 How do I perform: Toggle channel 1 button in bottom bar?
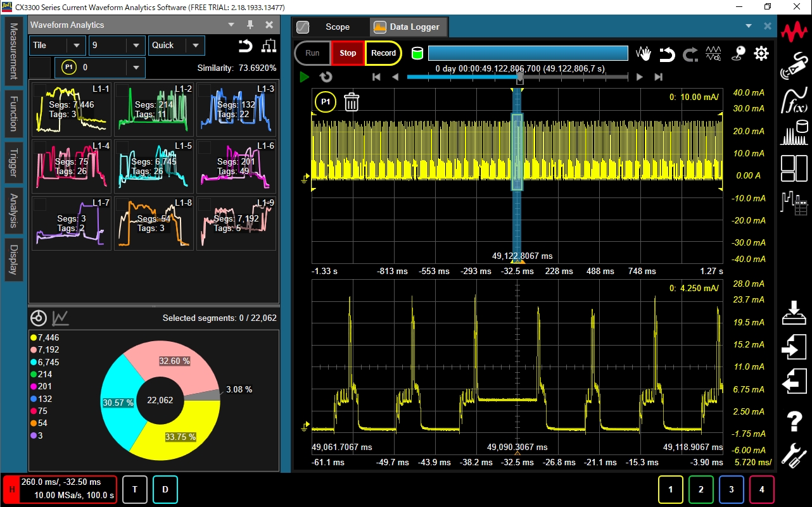[671, 489]
